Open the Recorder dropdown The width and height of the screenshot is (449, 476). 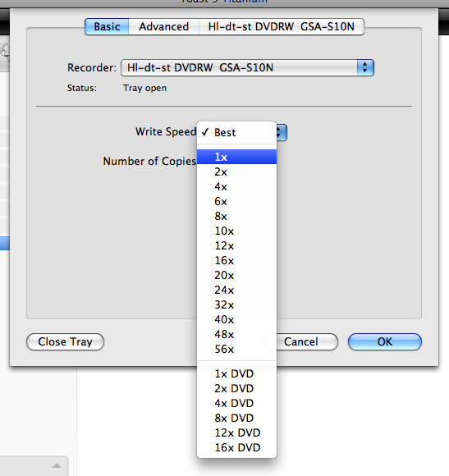pyautogui.click(x=247, y=67)
